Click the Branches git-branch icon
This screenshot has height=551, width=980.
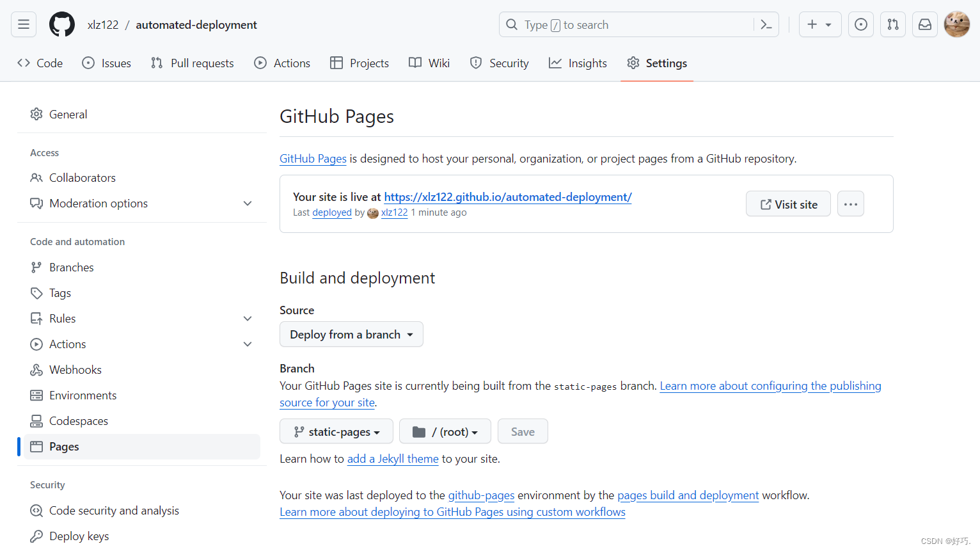pyautogui.click(x=36, y=267)
